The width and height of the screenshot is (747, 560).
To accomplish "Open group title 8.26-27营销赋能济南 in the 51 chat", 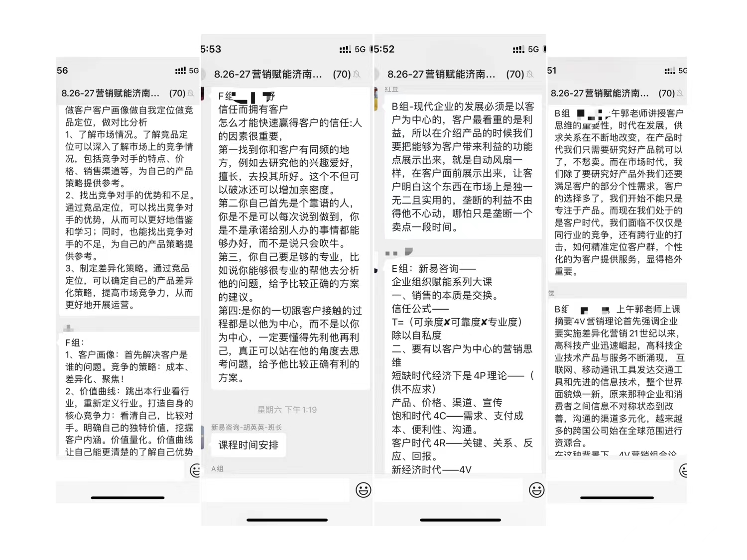I will click(600, 93).
